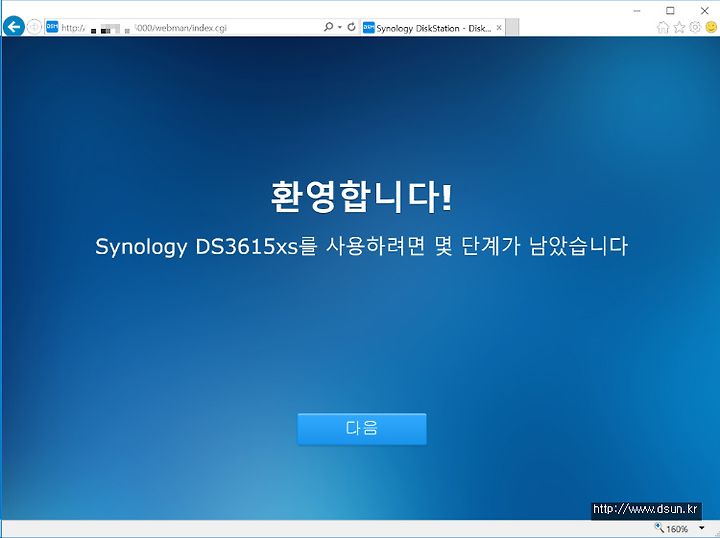Close the browser window

click(x=704, y=11)
